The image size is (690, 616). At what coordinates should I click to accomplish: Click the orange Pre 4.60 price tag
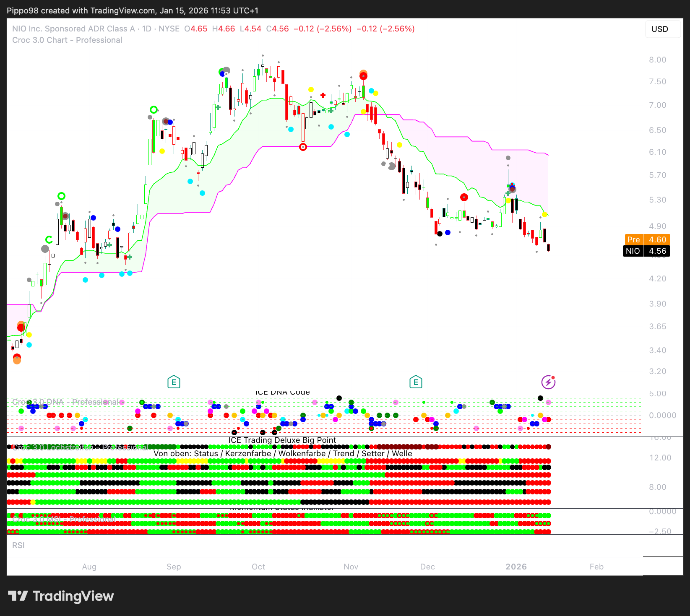646,239
